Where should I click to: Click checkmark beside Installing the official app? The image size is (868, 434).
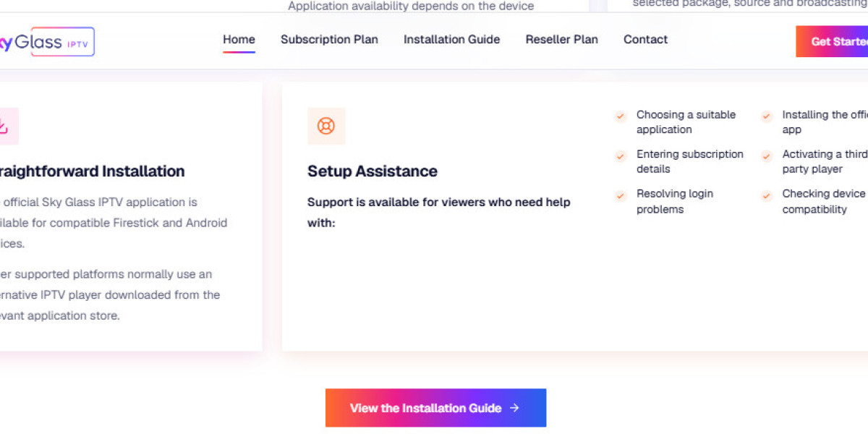(x=767, y=116)
